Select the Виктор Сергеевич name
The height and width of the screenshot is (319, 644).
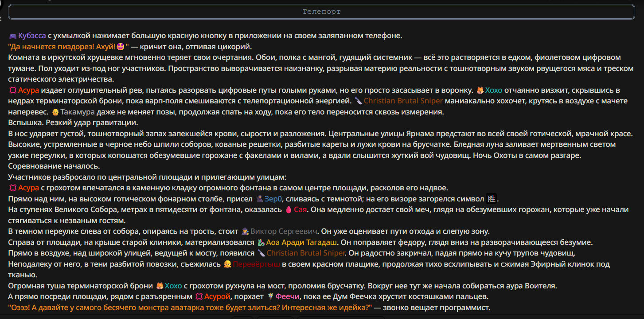click(x=284, y=231)
